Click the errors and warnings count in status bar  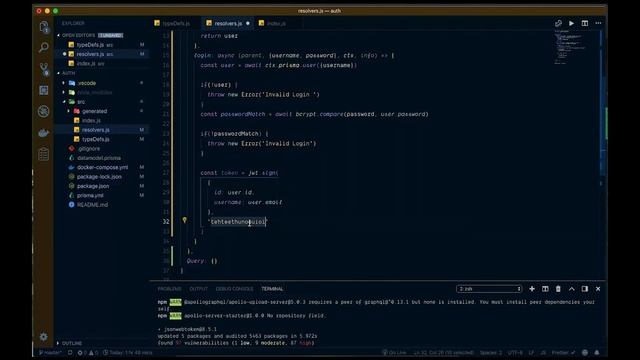[x=88, y=352]
